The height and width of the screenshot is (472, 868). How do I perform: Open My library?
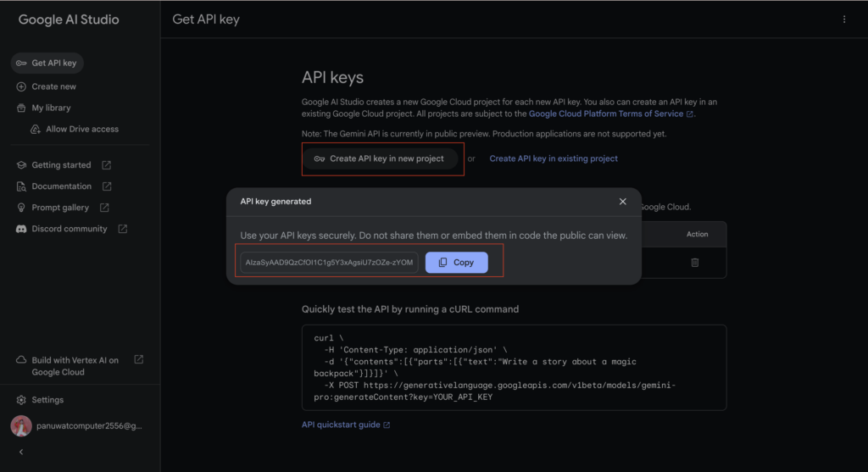tap(51, 108)
